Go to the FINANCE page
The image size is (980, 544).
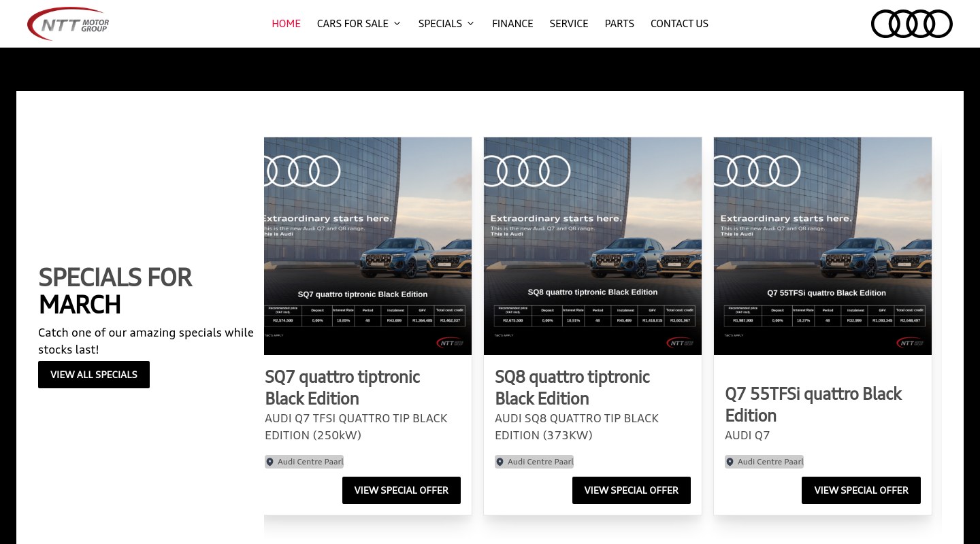pyautogui.click(x=512, y=24)
